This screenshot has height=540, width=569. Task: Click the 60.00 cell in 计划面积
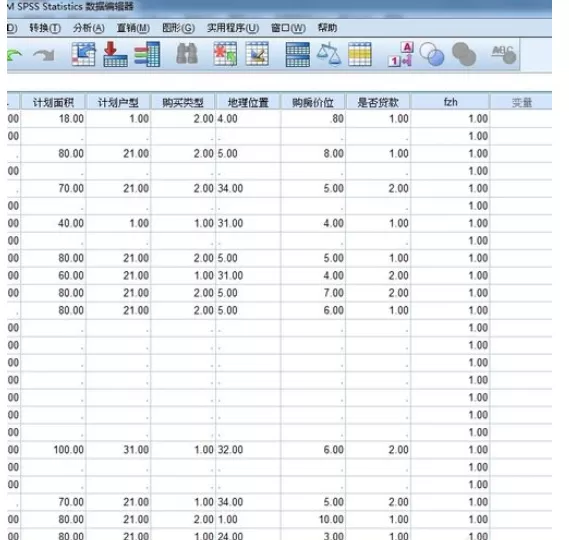[x=53, y=275]
